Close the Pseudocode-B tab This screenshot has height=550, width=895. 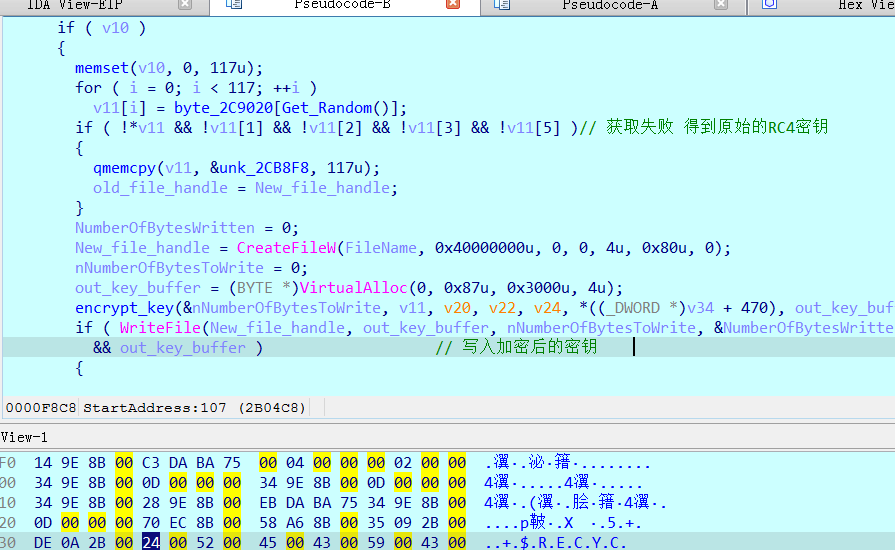click(453, 5)
